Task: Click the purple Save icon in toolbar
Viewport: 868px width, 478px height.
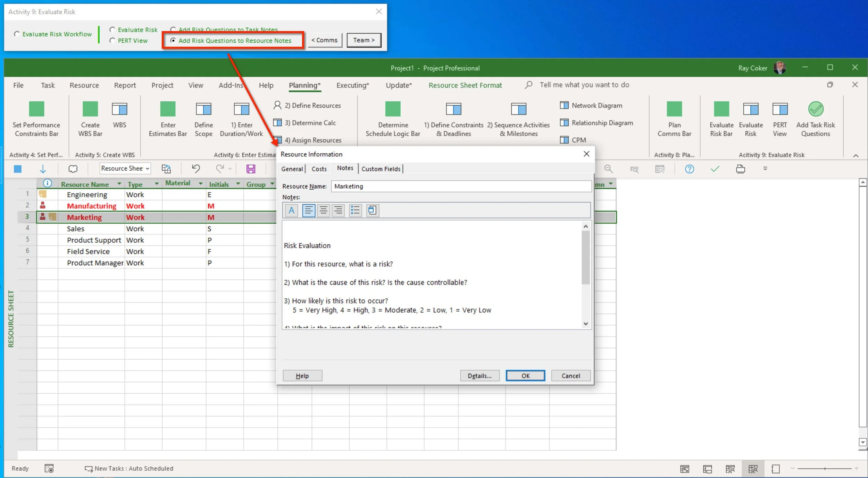Action: (251, 169)
